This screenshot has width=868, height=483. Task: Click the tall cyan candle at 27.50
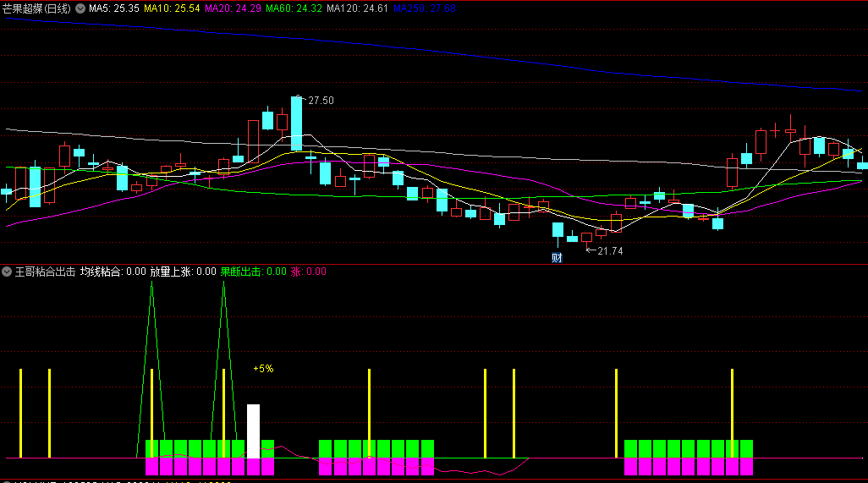[x=297, y=123]
